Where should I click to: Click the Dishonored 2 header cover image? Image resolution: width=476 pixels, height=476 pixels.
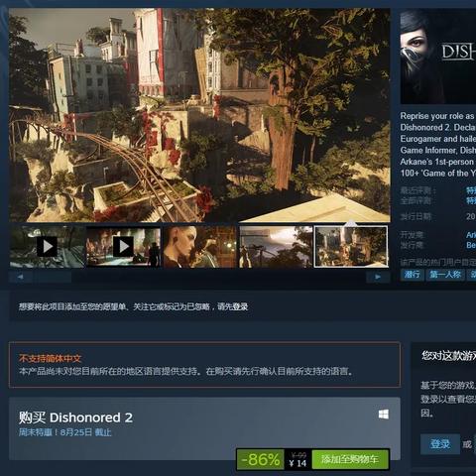pyautogui.click(x=438, y=57)
